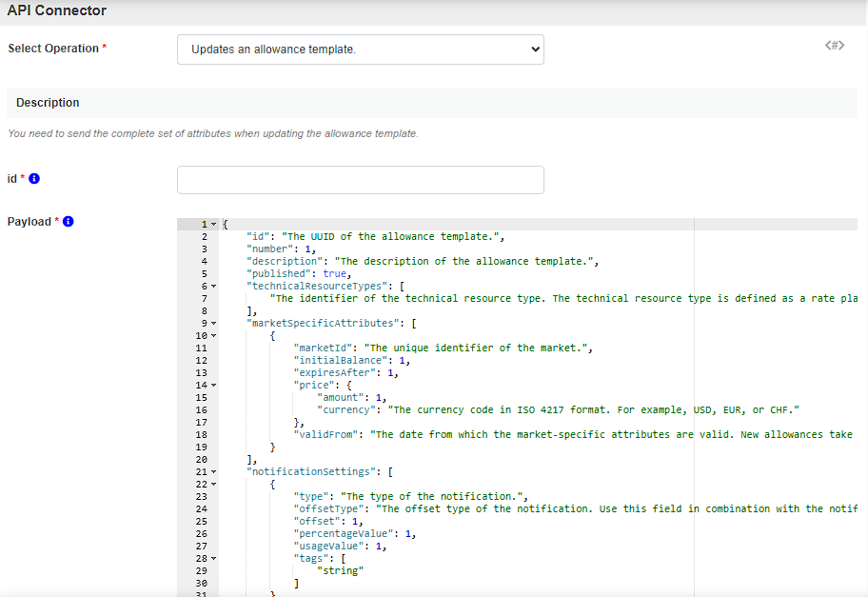Fold the market object on line 10
Image resolution: width=868 pixels, height=597 pixels.
click(214, 336)
